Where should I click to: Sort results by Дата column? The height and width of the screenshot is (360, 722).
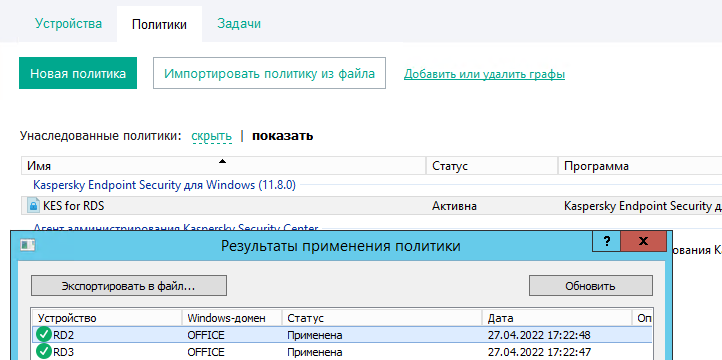tap(557, 318)
